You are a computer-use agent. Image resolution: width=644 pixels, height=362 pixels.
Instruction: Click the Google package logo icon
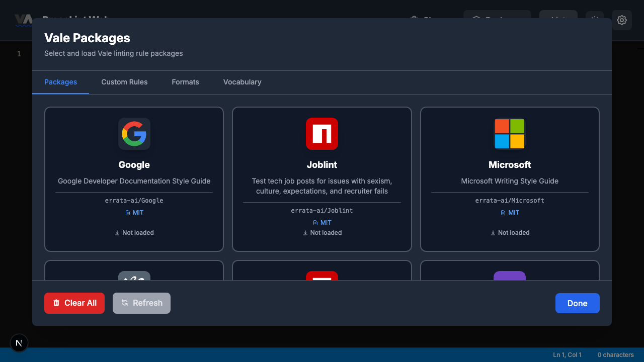tap(134, 134)
